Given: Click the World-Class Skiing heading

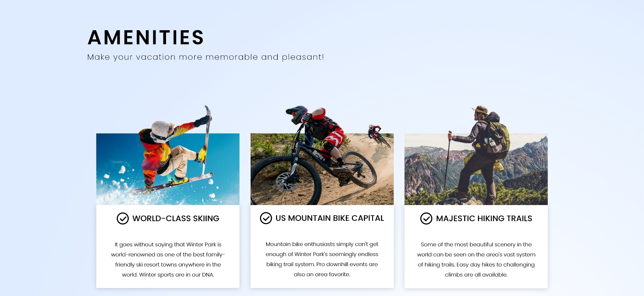Looking at the screenshot, I should point(176,218).
